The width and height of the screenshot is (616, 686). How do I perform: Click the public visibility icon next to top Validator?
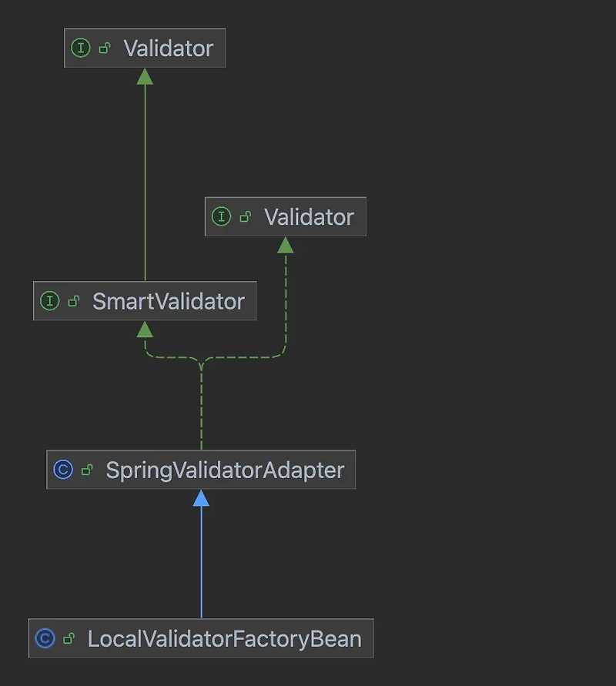click(105, 47)
